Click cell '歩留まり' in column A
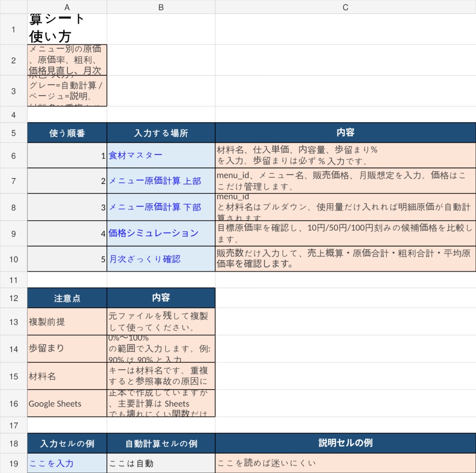Screen dimensions: 476x473 pyautogui.click(x=67, y=348)
